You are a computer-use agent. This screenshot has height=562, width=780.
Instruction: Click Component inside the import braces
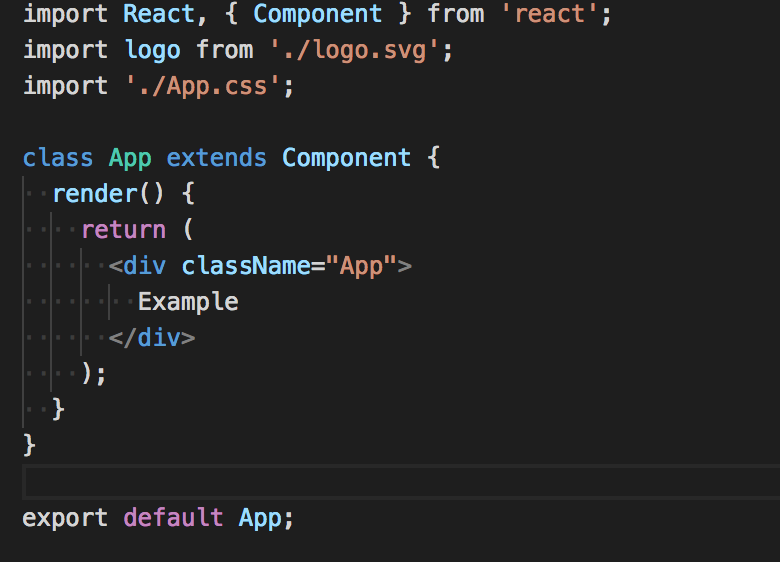tap(318, 14)
